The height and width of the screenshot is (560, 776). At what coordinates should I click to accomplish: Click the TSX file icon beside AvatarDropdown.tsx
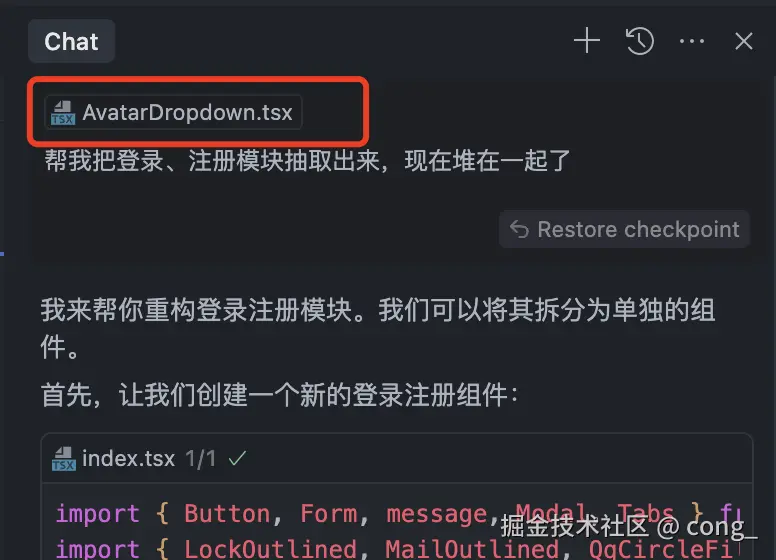click(63, 113)
